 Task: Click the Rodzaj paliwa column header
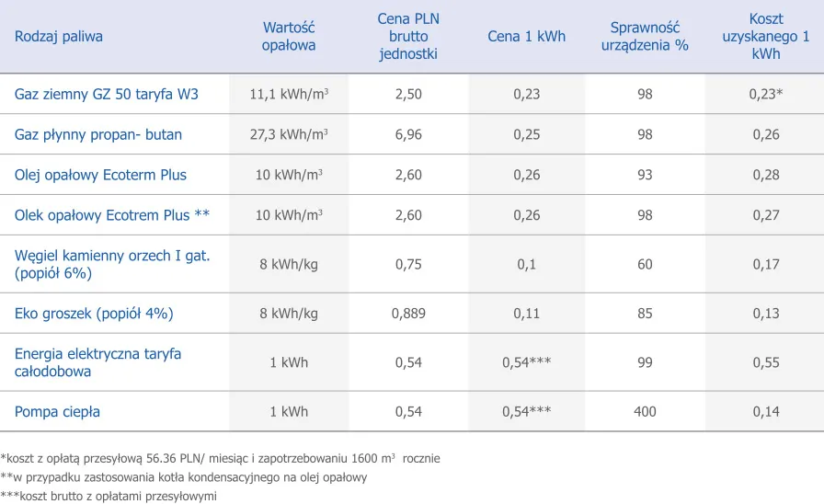coord(59,37)
